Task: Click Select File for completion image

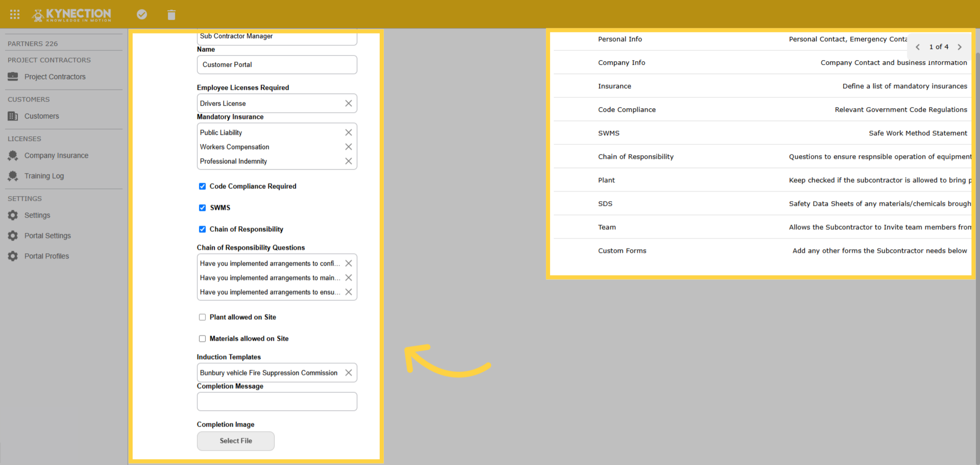Action: (236, 441)
